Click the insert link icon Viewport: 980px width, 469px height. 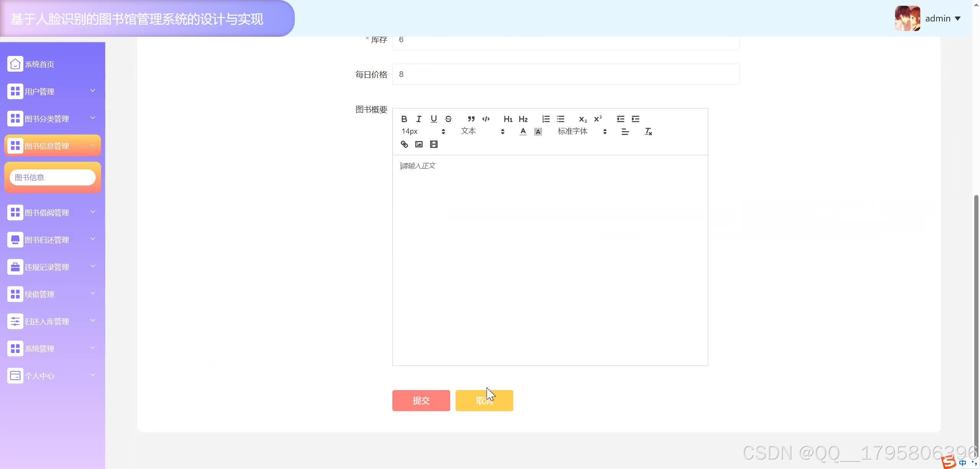pos(404,144)
